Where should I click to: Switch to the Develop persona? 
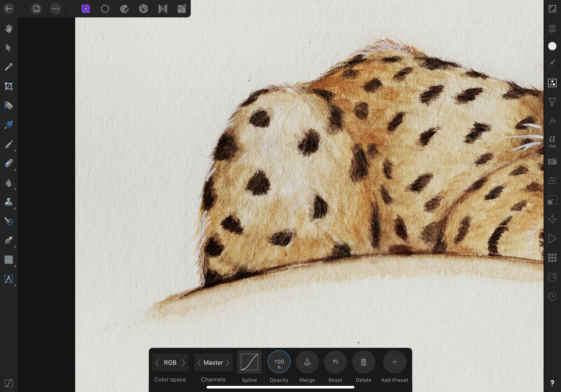(144, 9)
